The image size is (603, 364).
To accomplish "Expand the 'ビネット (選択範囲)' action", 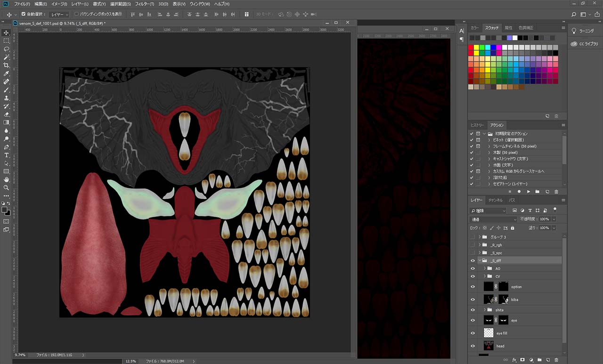I will [489, 140].
